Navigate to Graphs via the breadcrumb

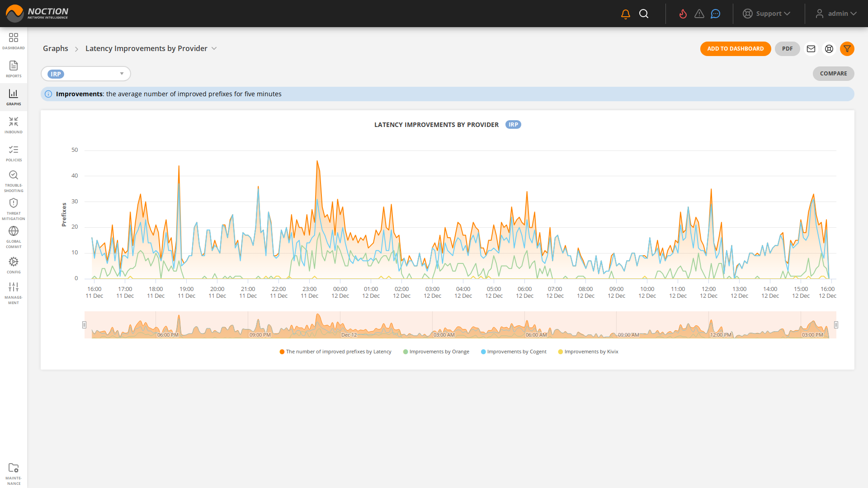pyautogui.click(x=55, y=48)
